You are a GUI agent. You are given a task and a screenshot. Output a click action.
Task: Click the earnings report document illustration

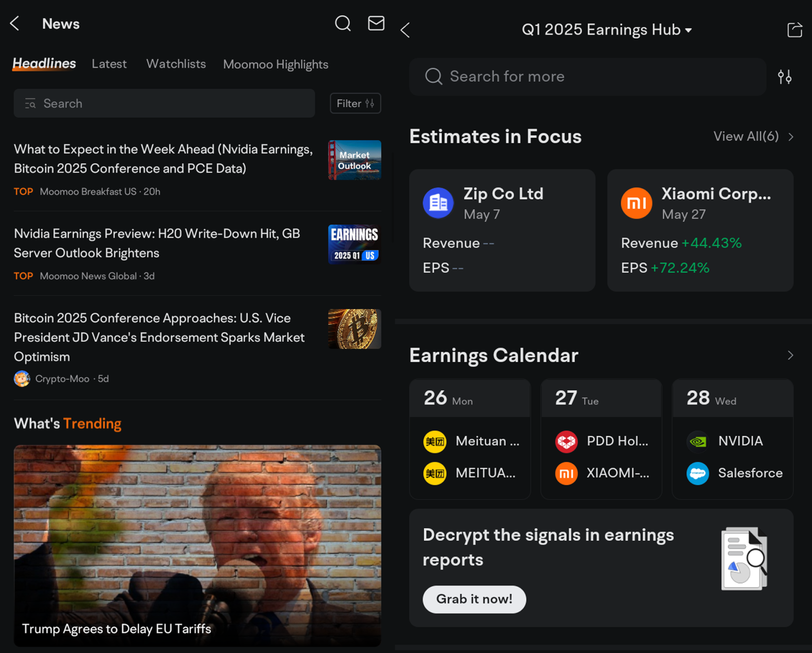744,559
